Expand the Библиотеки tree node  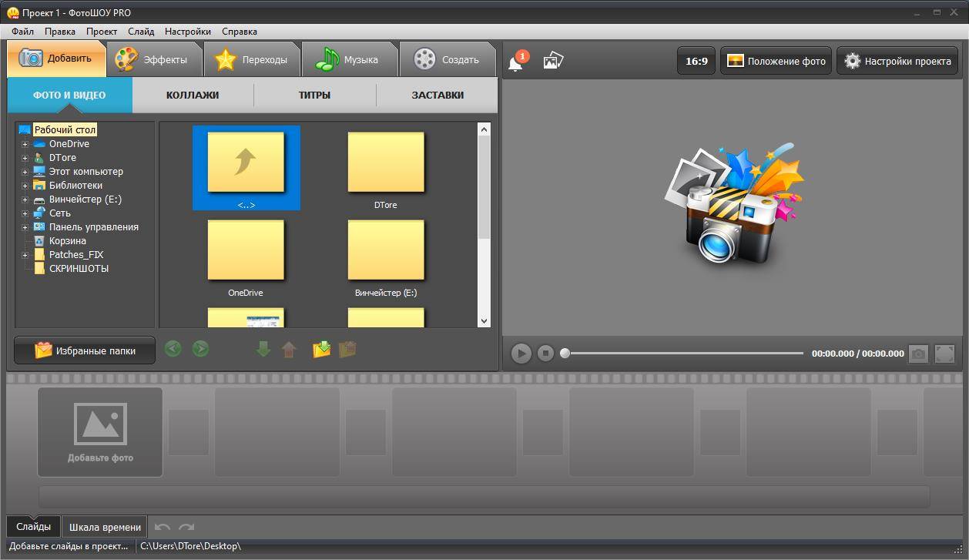click(25, 186)
